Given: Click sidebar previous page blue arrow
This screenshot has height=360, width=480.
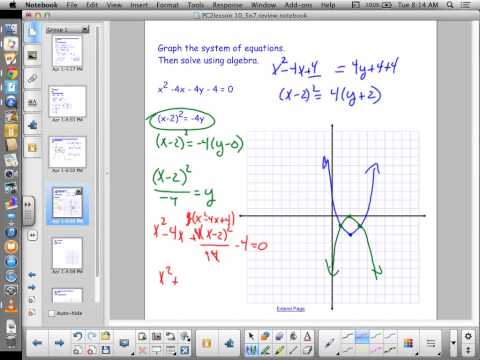Looking at the screenshot, I should coord(32,275).
